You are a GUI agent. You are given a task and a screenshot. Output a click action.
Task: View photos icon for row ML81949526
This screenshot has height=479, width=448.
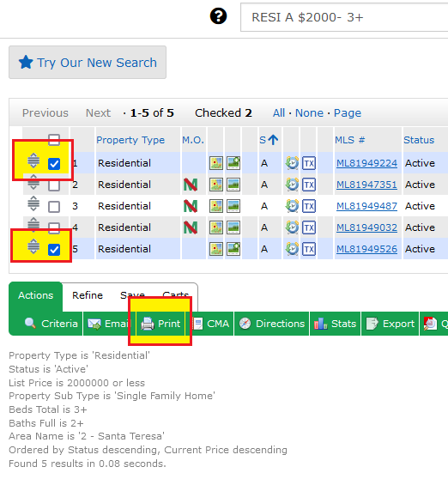[233, 249]
